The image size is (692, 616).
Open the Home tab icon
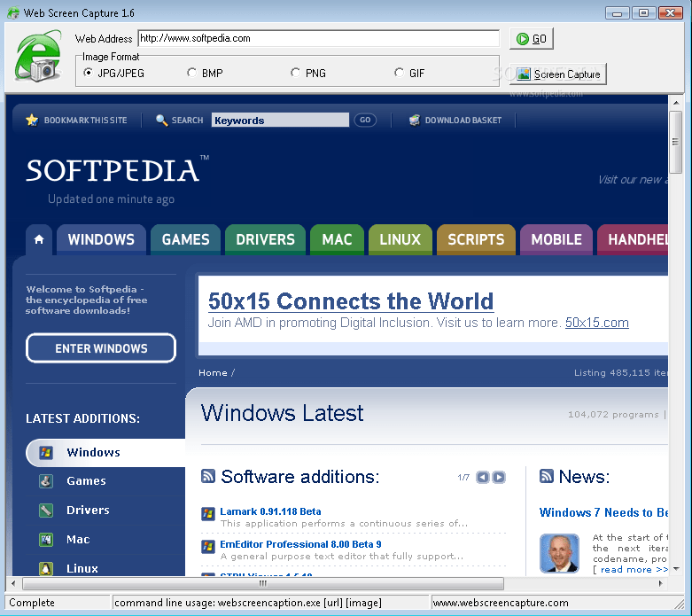pyautogui.click(x=39, y=239)
